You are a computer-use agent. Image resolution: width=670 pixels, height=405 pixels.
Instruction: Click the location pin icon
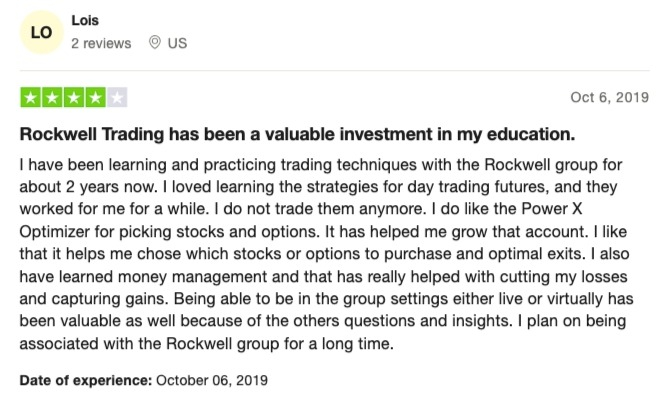[x=155, y=42]
